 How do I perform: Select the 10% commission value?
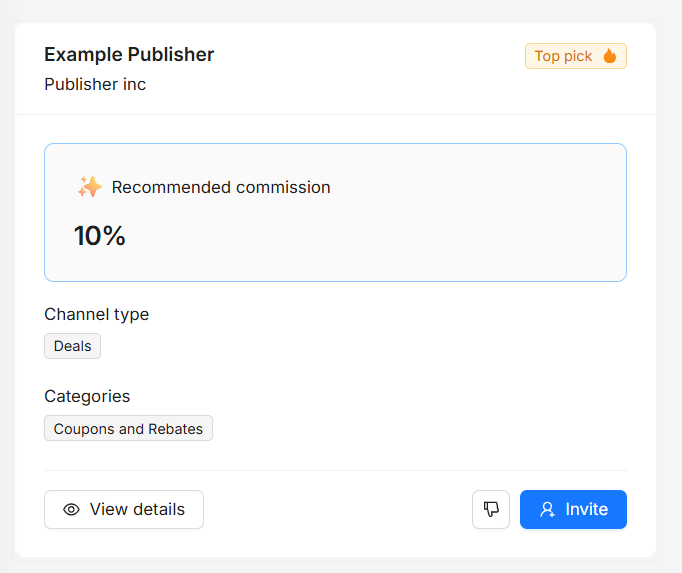click(100, 236)
